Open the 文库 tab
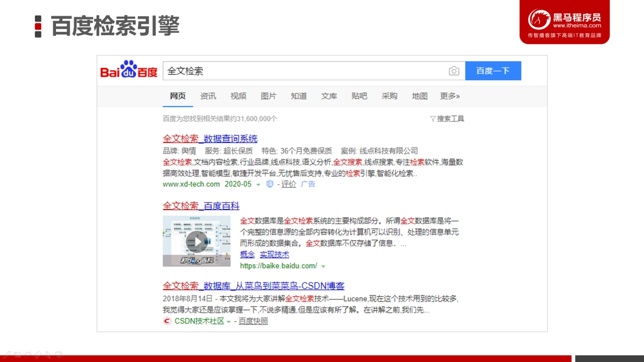Viewport: 644px width, 362px height. (x=329, y=96)
